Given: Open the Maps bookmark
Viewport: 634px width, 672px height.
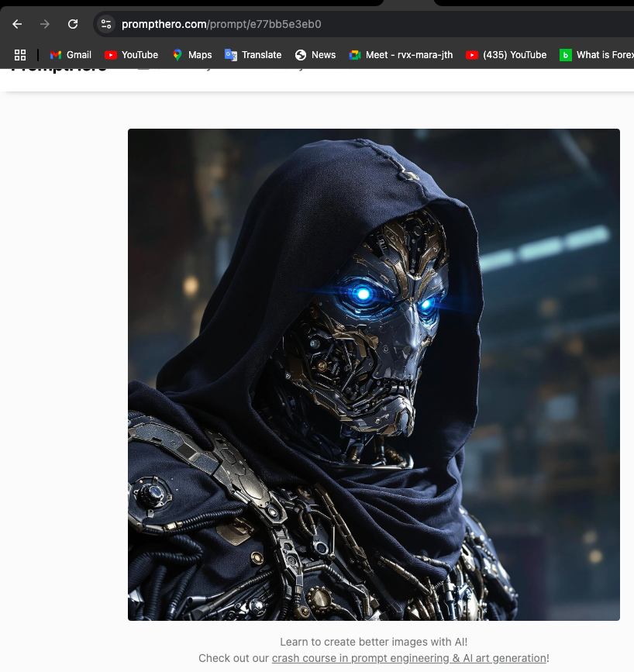Looking at the screenshot, I should [192, 55].
